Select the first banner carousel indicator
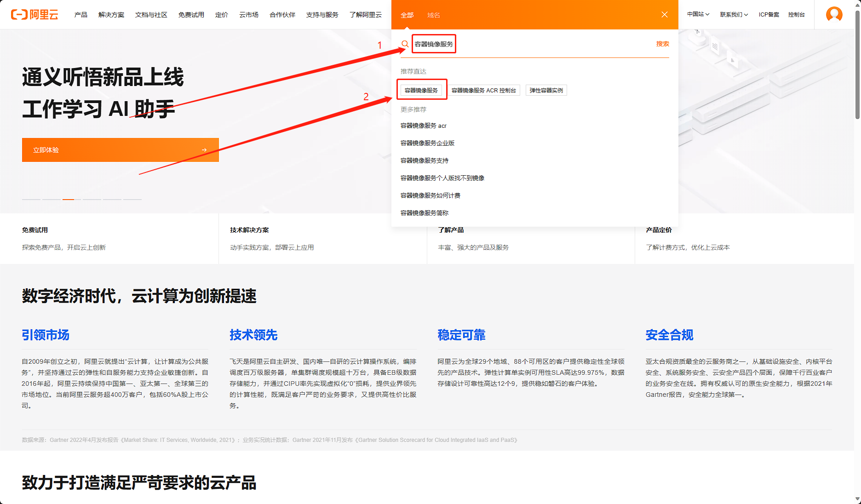 [x=31, y=199]
